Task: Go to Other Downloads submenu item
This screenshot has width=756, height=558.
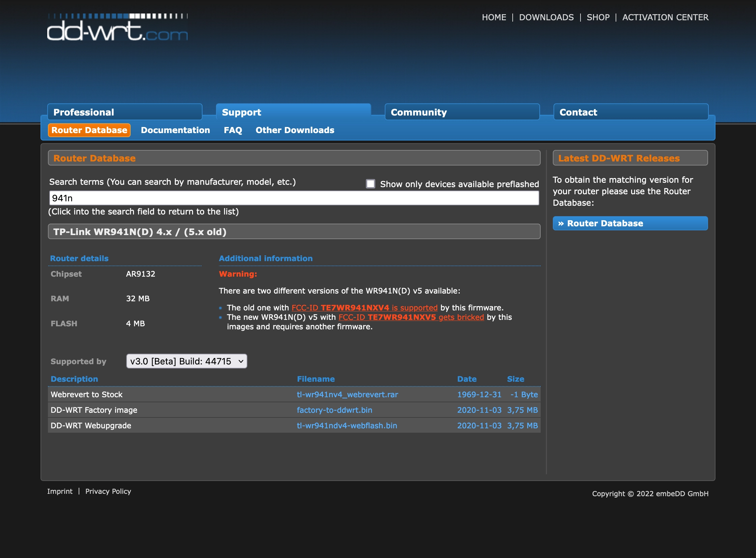Action: pyautogui.click(x=295, y=130)
